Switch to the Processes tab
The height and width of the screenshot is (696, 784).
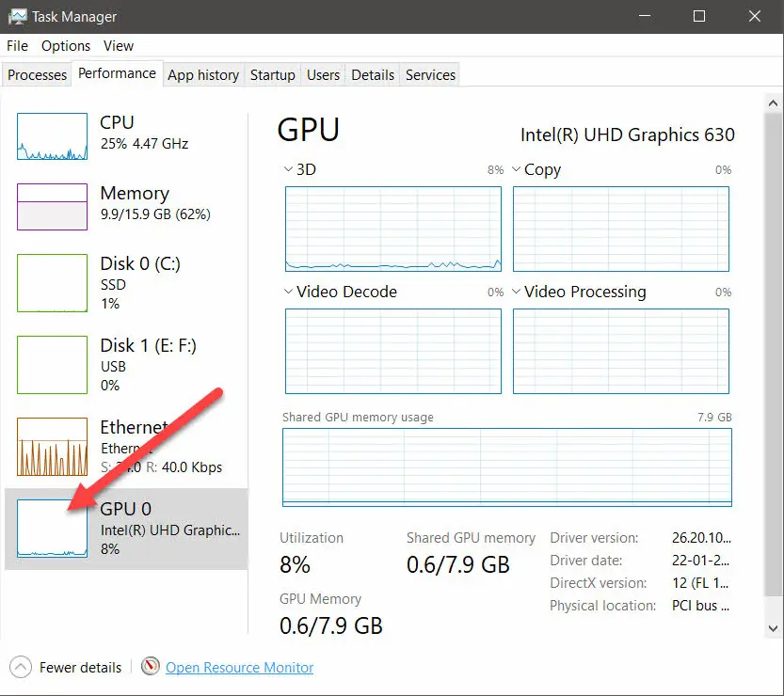click(37, 75)
